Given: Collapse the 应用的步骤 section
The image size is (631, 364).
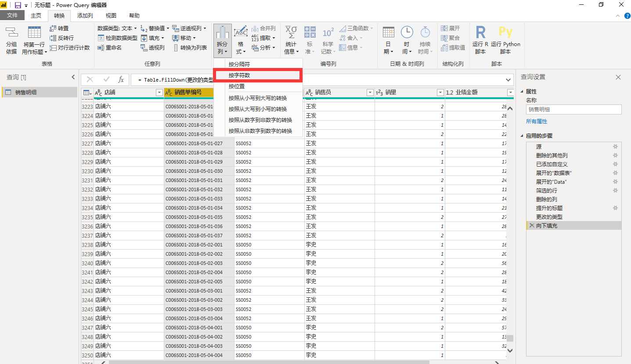Looking at the screenshot, I should point(522,136).
